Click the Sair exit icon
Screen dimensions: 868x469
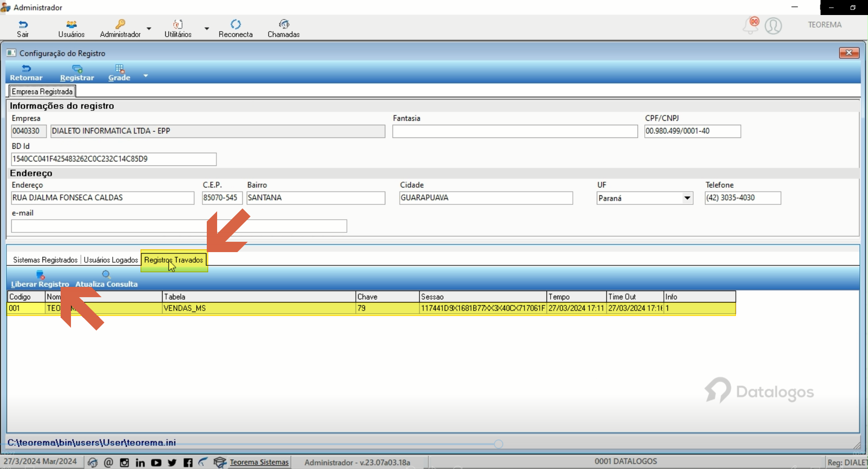(x=23, y=24)
